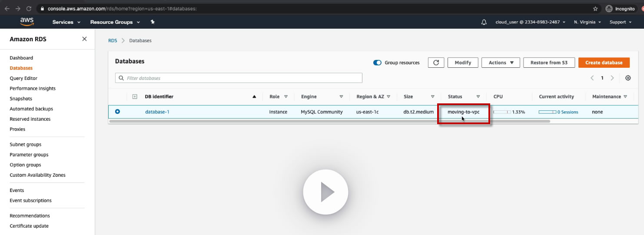The width and height of the screenshot is (644, 235).
Task: Refresh the databases list
Action: 436,63
